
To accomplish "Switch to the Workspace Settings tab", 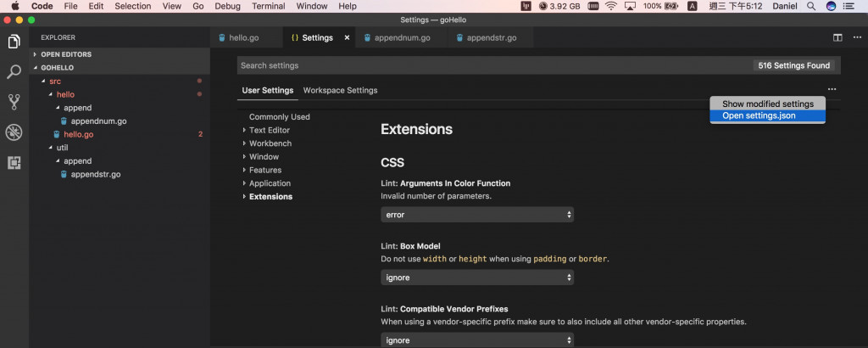I will click(x=340, y=90).
